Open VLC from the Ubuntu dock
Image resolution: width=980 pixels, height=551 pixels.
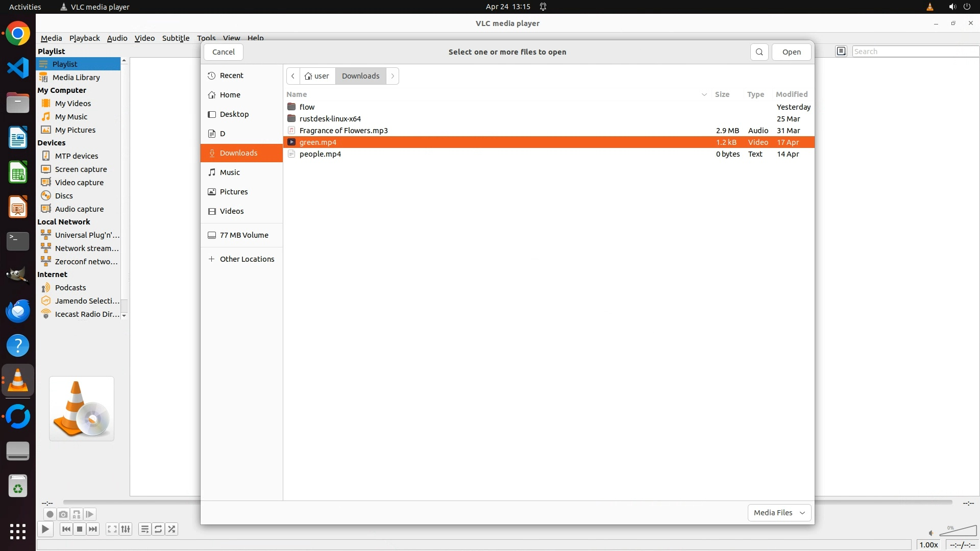coord(18,381)
